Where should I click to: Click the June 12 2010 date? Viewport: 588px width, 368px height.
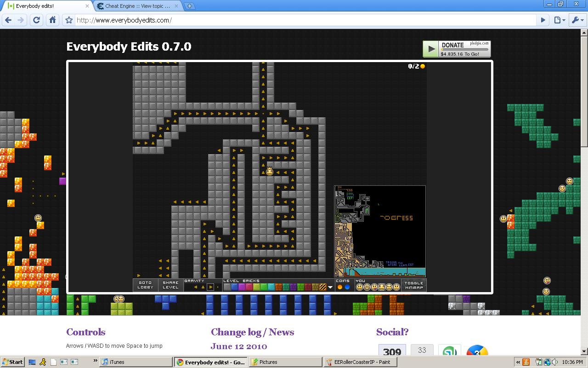(x=239, y=346)
